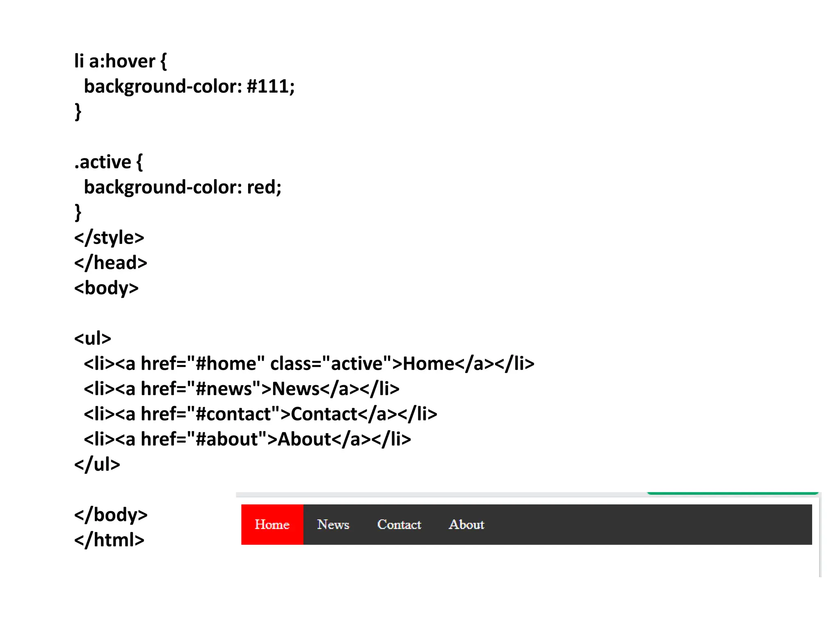Click the 'li a:hover {' selector text
The image size is (840, 630).
tap(120, 62)
